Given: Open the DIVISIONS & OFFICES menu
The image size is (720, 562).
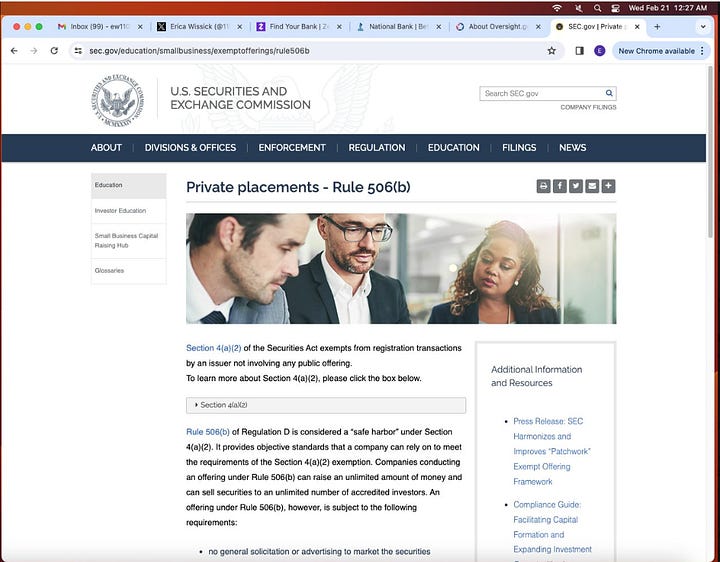Looking at the screenshot, I should [190, 147].
